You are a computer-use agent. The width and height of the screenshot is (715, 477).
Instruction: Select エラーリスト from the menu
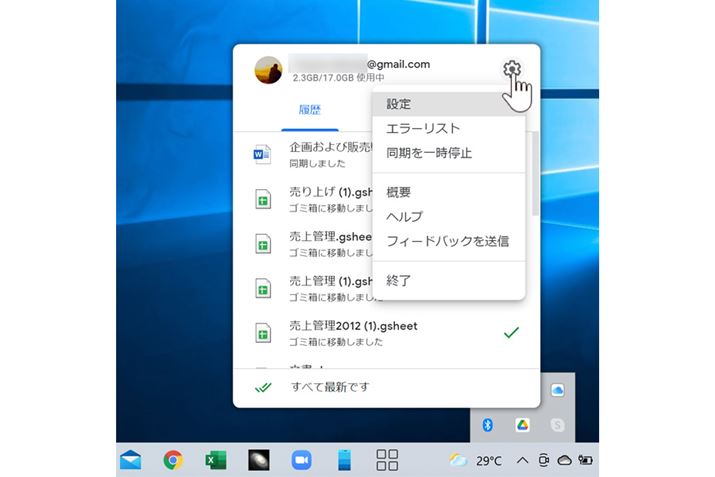(423, 128)
